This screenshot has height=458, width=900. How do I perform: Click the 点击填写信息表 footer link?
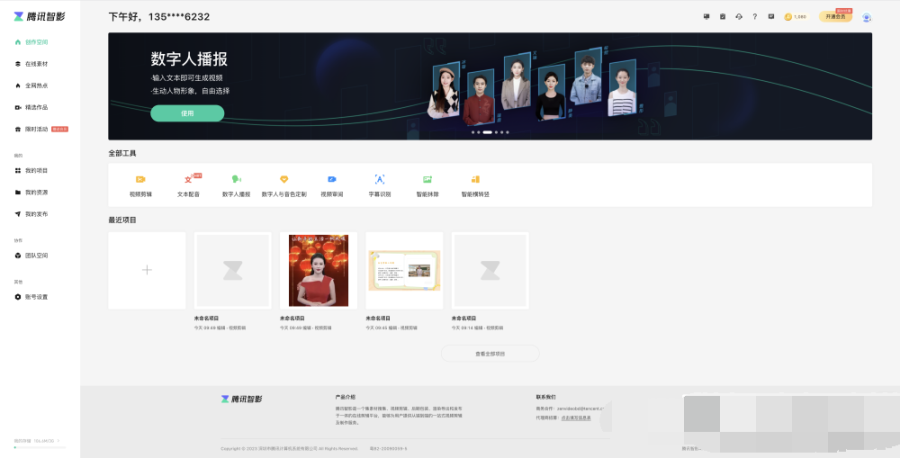point(576,418)
